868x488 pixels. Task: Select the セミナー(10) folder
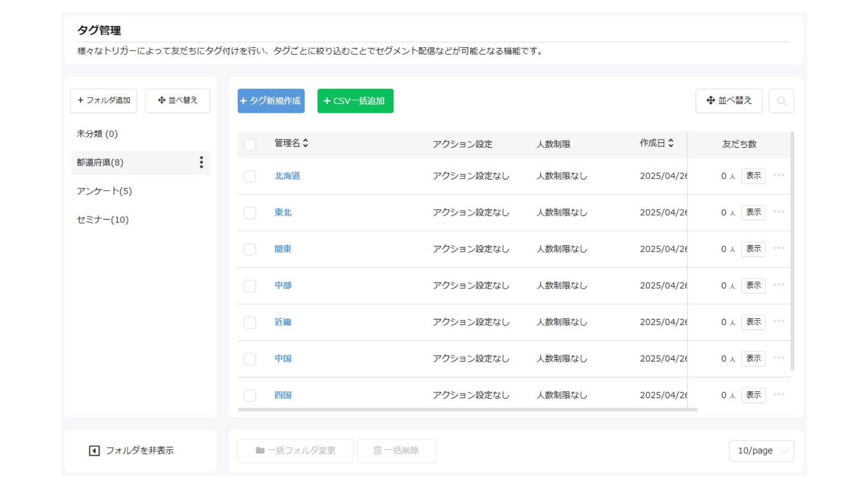point(103,220)
